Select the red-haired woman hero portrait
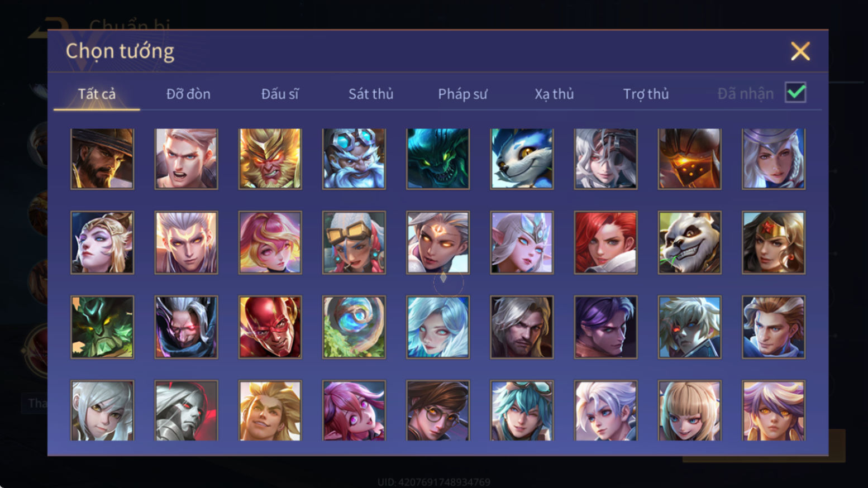 tap(605, 242)
